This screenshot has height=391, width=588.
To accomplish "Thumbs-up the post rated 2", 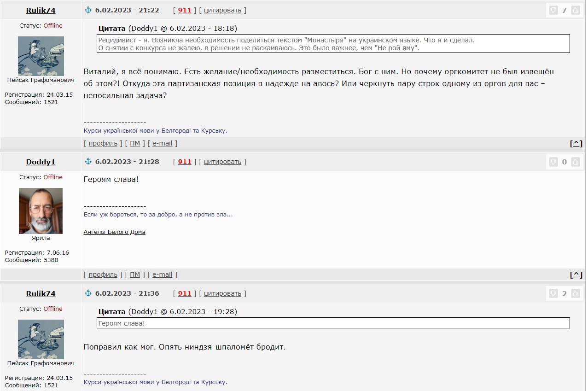I will point(575,293).
